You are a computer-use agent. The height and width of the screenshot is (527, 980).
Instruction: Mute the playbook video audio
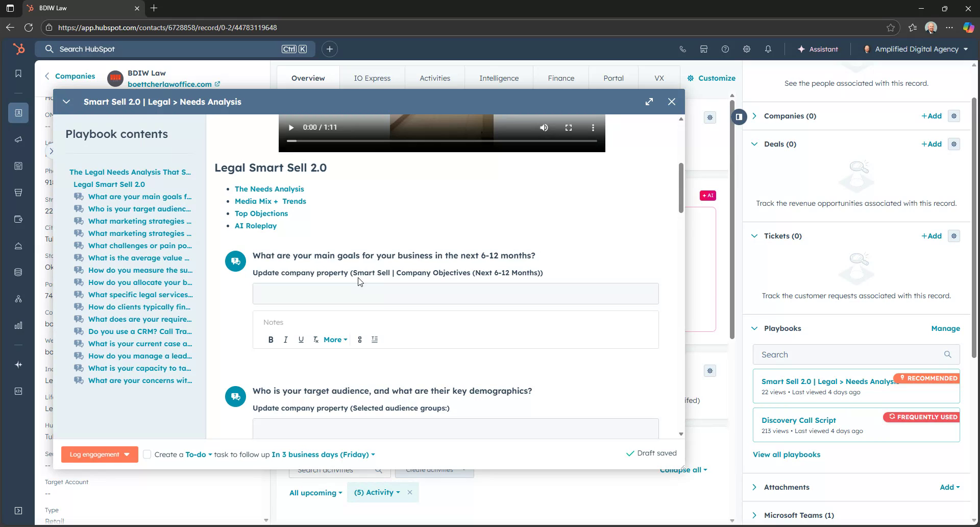click(544, 127)
